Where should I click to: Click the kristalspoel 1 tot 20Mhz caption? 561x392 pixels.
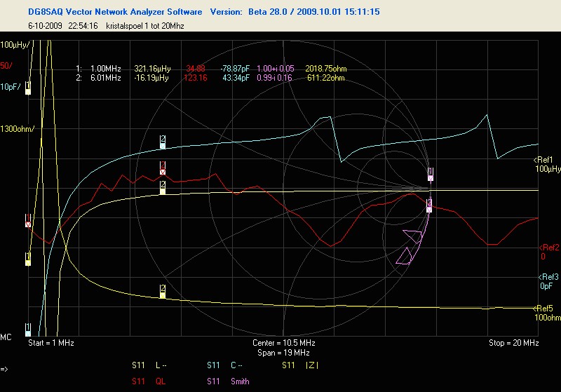(145, 26)
